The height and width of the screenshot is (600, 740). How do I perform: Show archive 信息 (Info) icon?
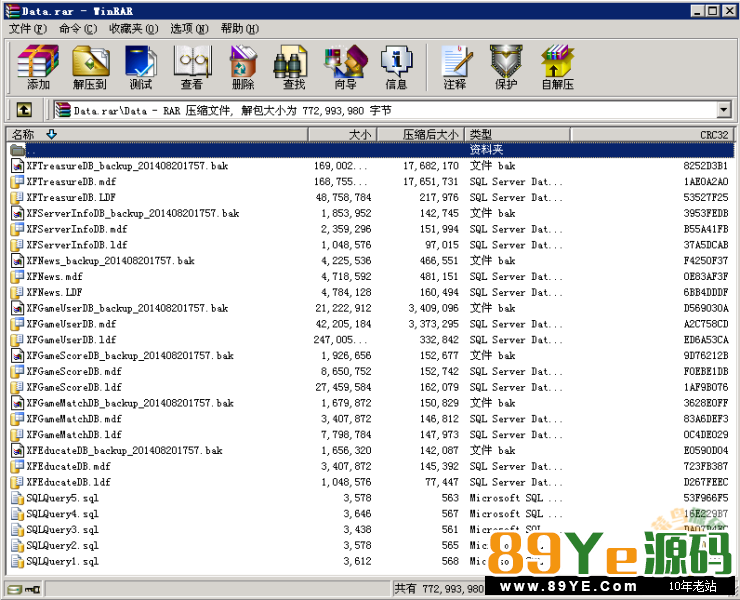[x=396, y=68]
